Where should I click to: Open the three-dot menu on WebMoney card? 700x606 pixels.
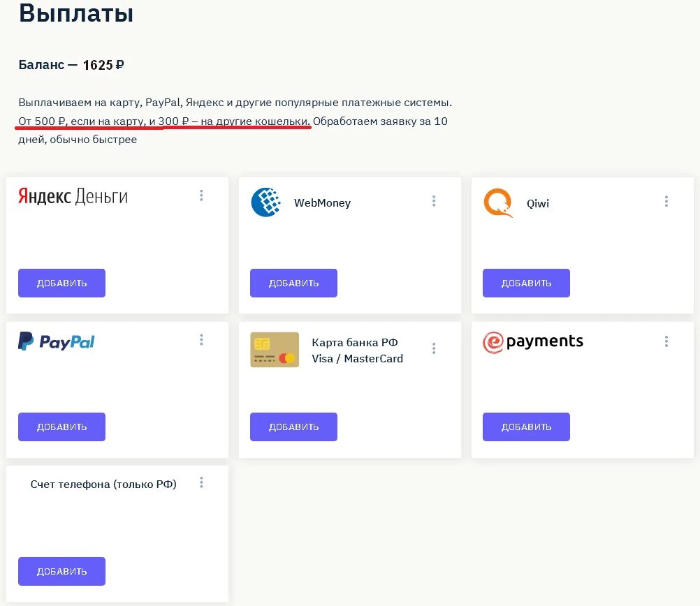434,201
